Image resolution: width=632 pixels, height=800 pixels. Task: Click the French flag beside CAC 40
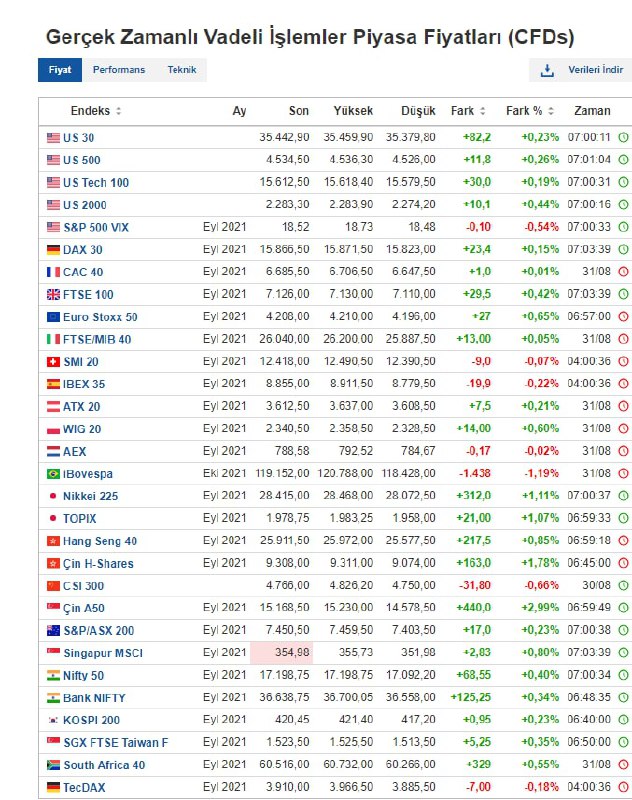click(x=53, y=272)
